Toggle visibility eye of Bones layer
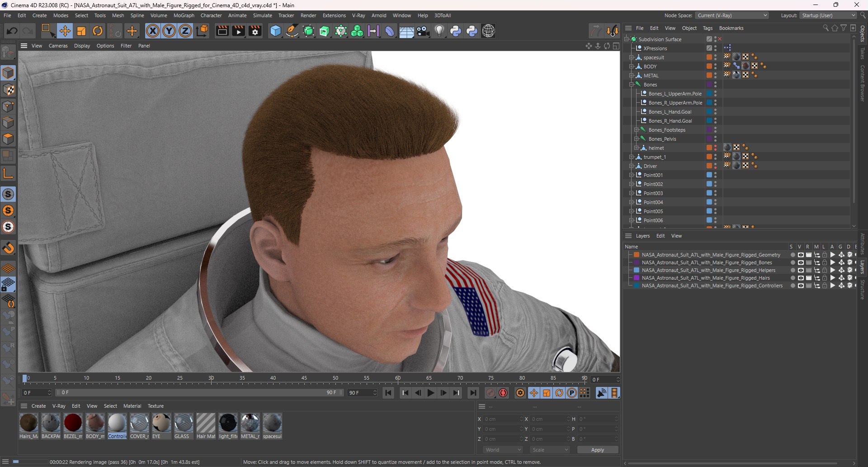Image resolution: width=868 pixels, height=467 pixels. (x=801, y=262)
